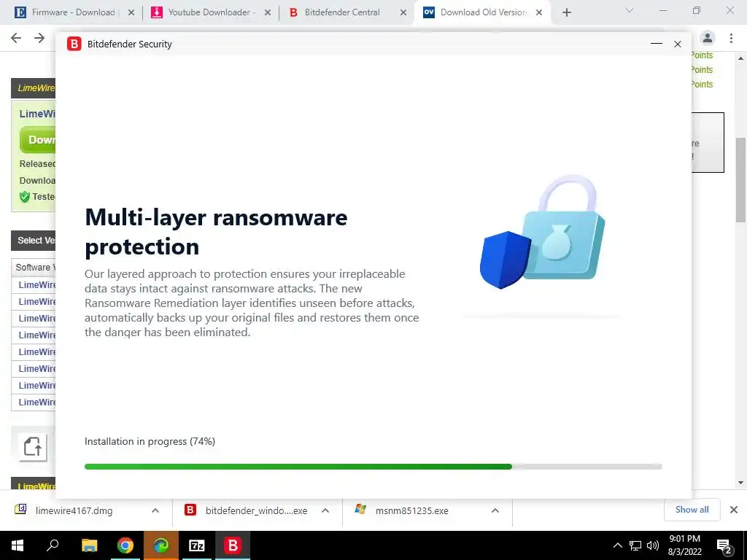The height and width of the screenshot is (560, 747).
Task: Click green Tested shield icon on webpage
Action: pyautogui.click(x=25, y=197)
